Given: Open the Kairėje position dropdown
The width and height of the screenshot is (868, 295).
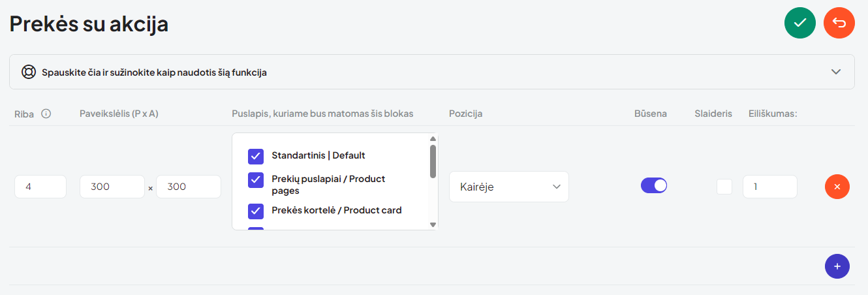Looking at the screenshot, I should pos(509,187).
